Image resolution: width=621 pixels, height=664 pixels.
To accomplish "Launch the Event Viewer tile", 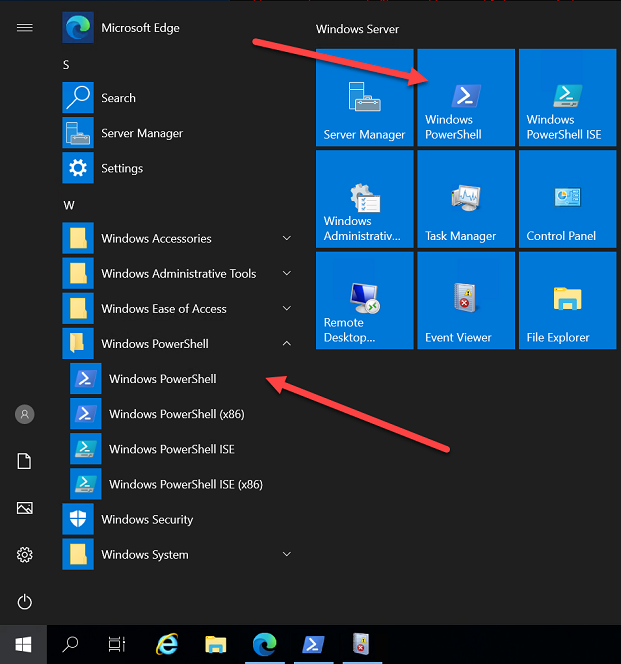I will pos(466,300).
